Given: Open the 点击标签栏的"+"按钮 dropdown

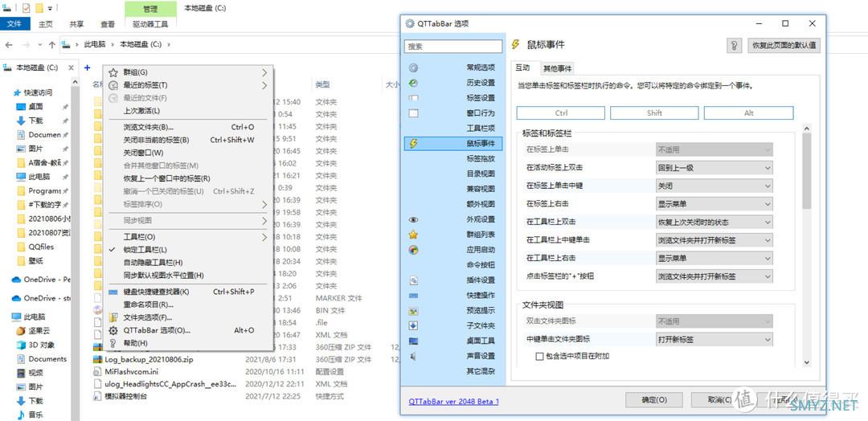Looking at the screenshot, I should pos(714,276).
